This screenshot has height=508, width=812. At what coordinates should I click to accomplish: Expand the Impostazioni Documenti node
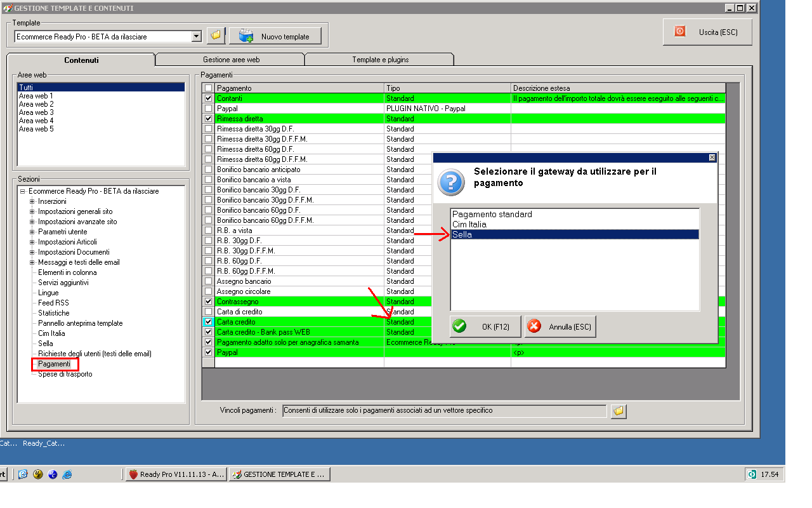point(32,252)
